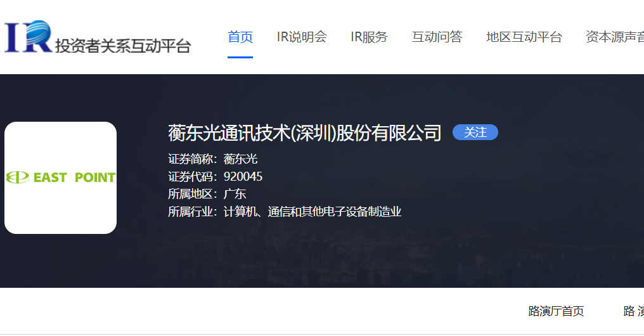Click the 所属地区: 广东 line
Image resolution: width=644 pixels, height=336 pixels.
tap(207, 194)
